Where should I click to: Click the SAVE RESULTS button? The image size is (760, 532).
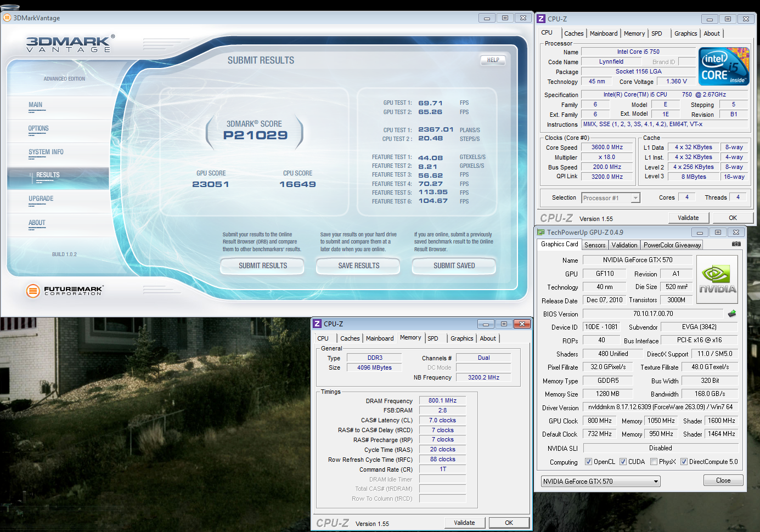(359, 266)
